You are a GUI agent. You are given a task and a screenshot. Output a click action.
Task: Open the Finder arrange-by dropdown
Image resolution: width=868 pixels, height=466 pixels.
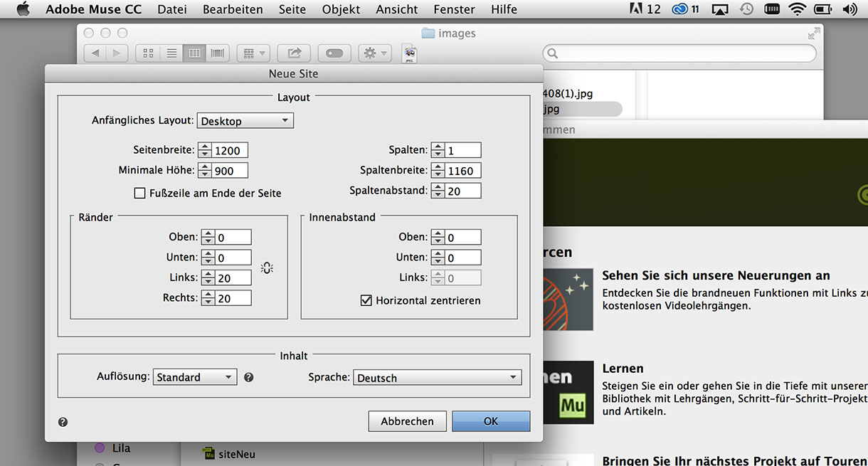(253, 53)
